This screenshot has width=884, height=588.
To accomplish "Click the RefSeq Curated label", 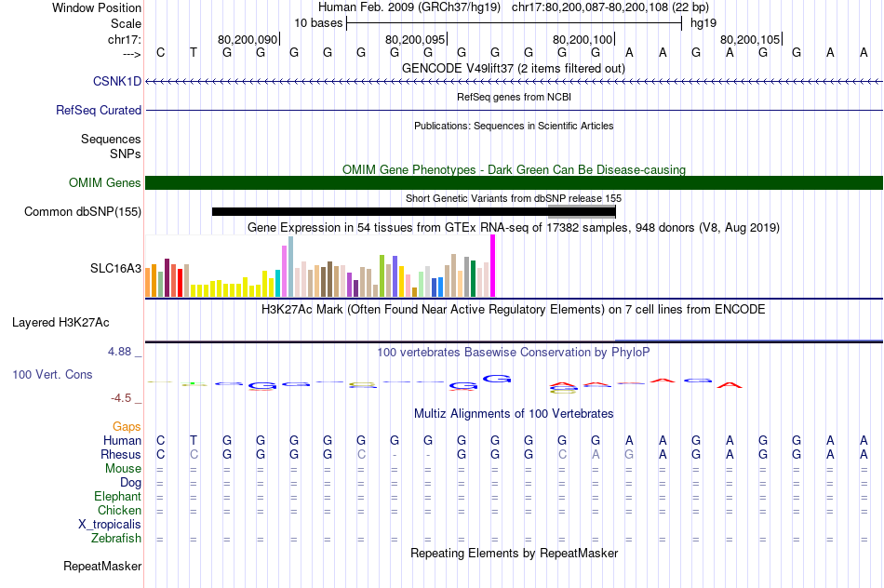I will pos(98,111).
